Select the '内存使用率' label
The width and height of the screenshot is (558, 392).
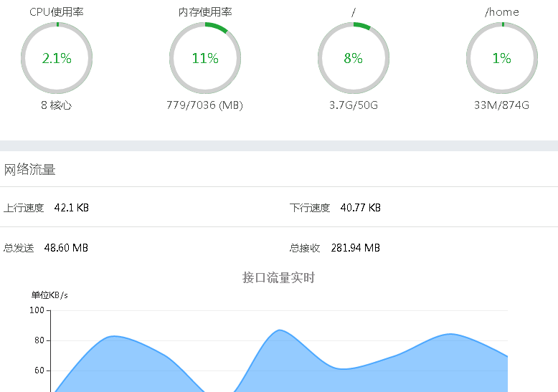pos(205,12)
